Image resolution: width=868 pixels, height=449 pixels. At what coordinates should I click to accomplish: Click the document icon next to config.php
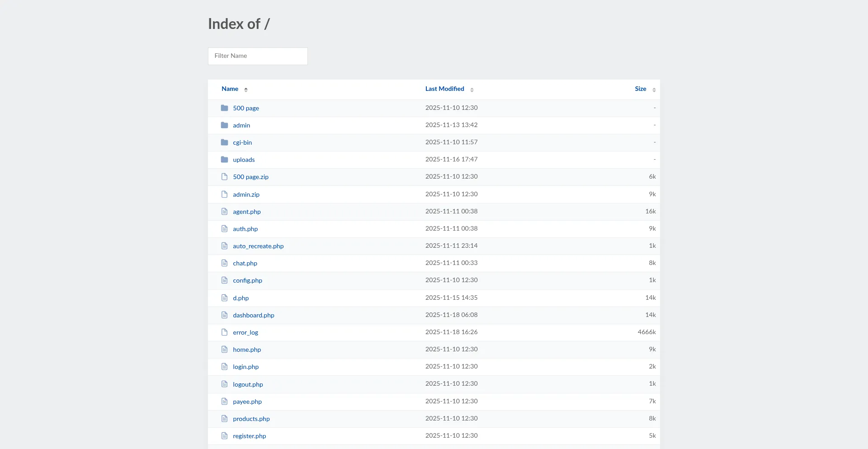[x=224, y=280]
